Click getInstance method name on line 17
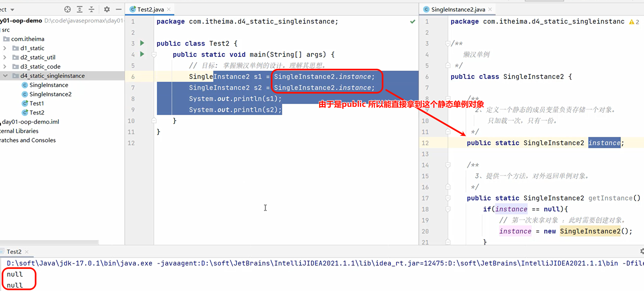The height and width of the screenshot is (291, 644). click(610, 198)
